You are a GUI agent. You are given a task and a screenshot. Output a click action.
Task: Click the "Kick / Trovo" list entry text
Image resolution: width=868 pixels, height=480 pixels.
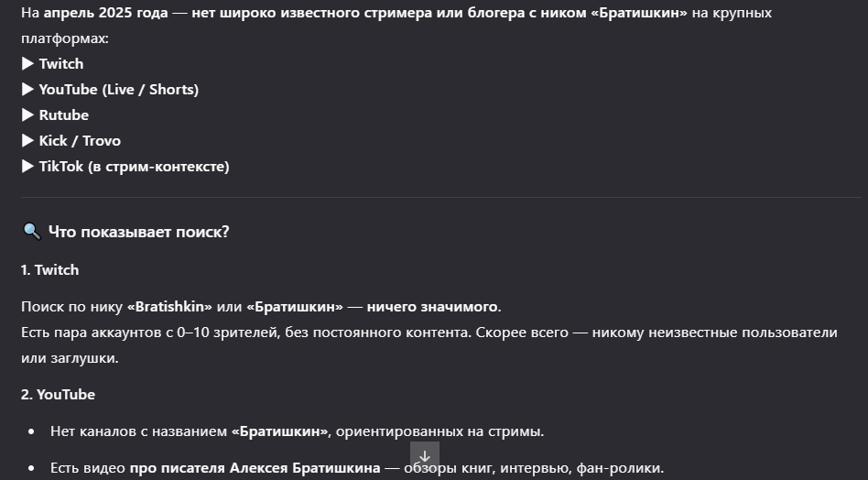coord(80,141)
